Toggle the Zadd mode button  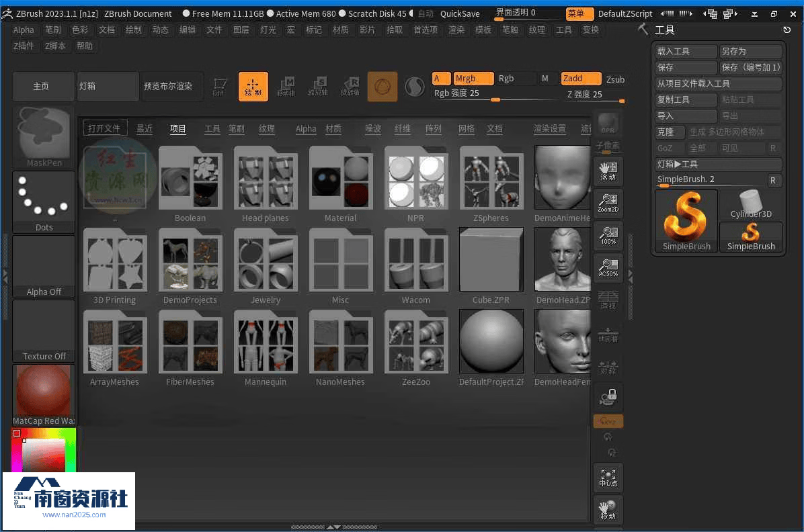tap(580, 79)
